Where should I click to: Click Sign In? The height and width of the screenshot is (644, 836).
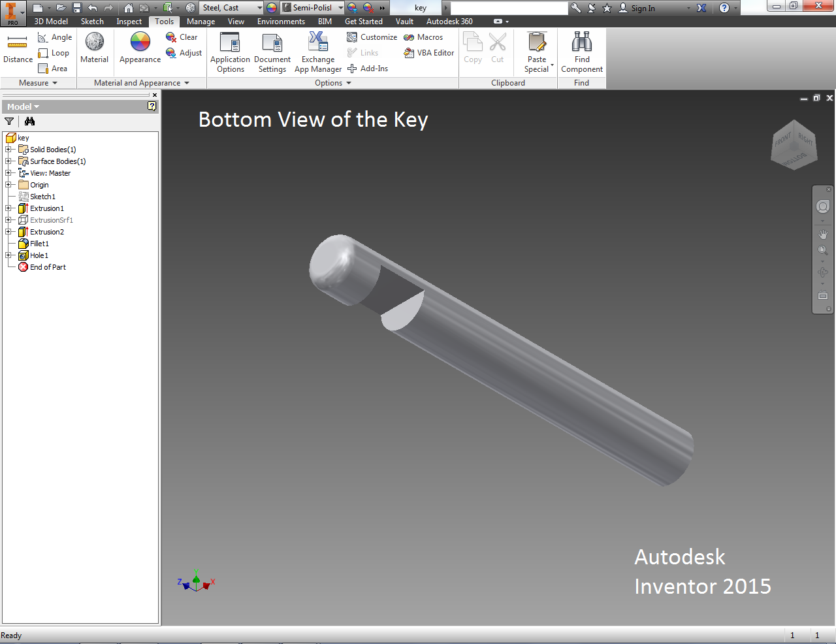[637, 8]
